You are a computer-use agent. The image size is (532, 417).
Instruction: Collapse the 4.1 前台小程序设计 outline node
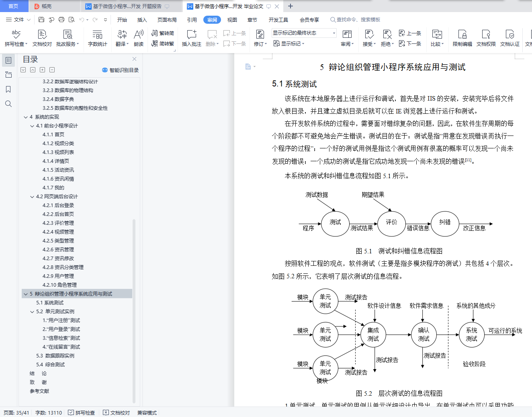coord(32,126)
